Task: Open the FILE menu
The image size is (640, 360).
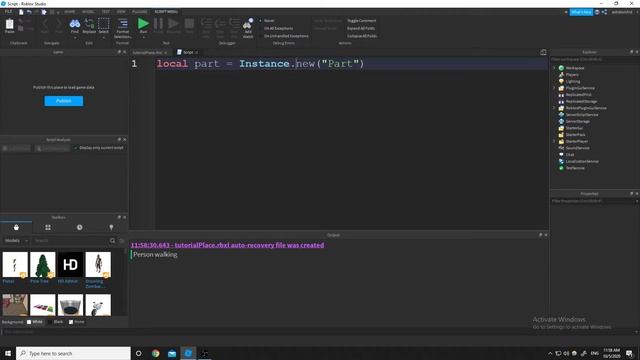Action: pyautogui.click(x=8, y=12)
